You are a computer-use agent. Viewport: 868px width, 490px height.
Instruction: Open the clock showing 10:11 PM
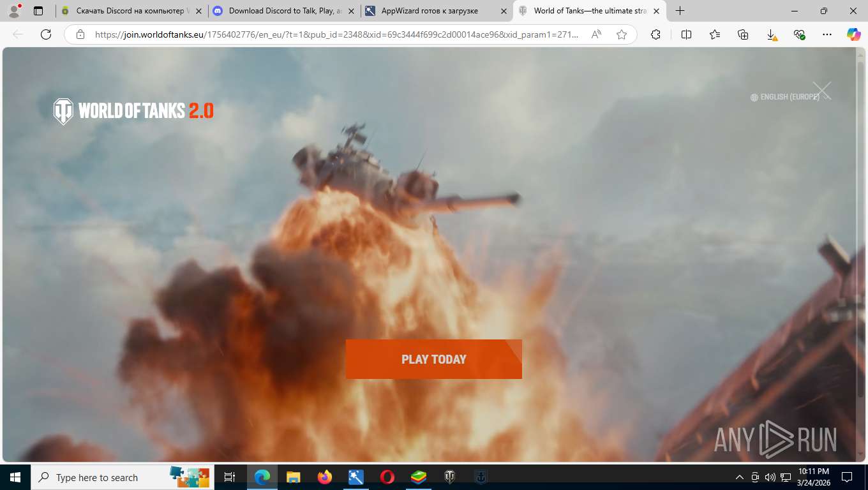coord(814,477)
